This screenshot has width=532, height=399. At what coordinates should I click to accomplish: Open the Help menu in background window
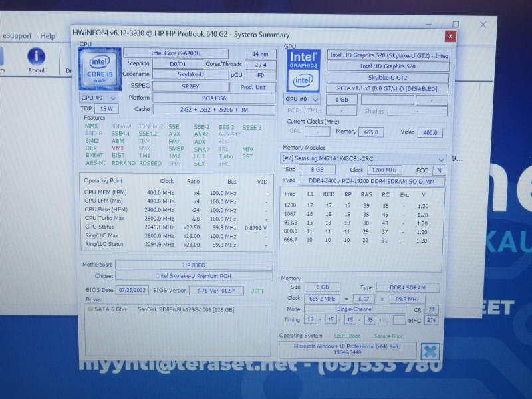pos(47,36)
